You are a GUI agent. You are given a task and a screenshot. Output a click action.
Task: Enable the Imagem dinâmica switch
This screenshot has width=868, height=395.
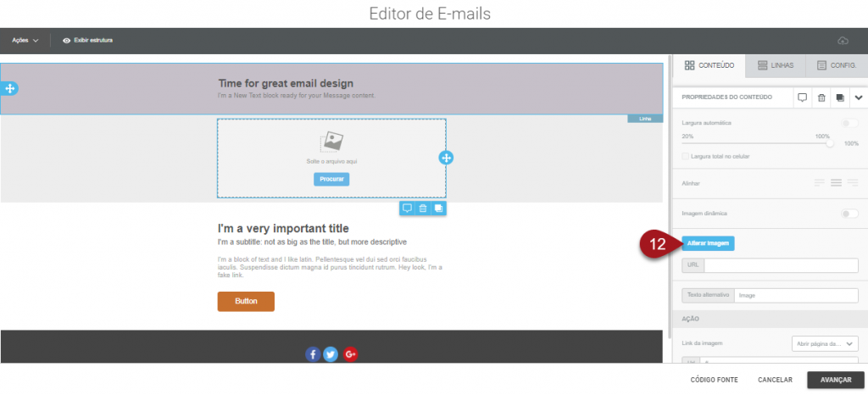[849, 214]
